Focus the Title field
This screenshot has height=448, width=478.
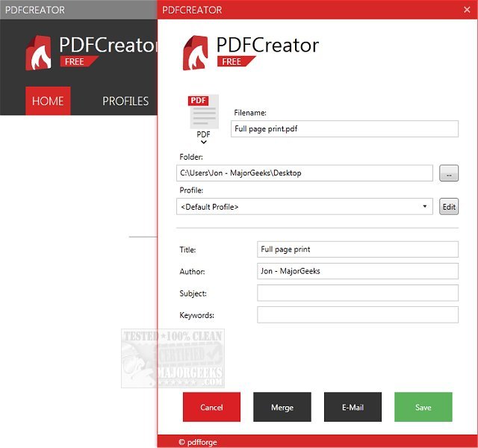click(x=357, y=249)
